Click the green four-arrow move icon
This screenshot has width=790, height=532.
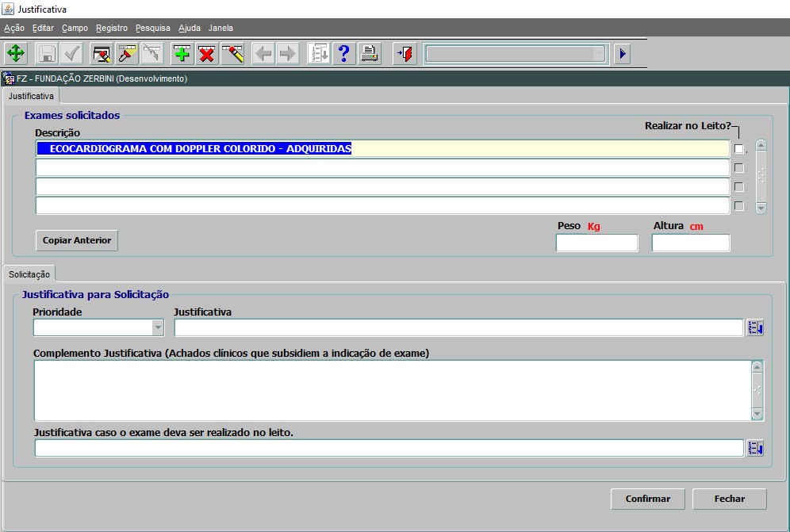pyautogui.click(x=16, y=53)
